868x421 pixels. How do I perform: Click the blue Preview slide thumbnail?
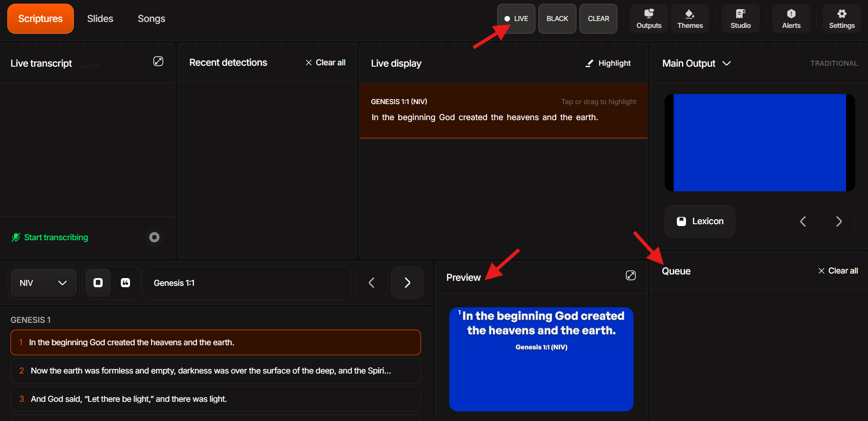click(x=541, y=359)
